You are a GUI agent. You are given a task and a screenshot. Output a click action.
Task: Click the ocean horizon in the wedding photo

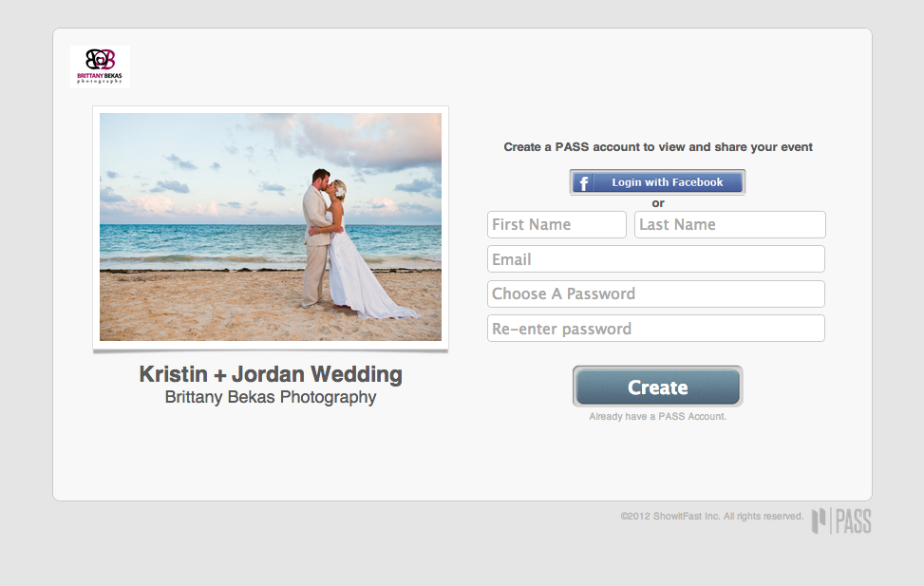[190, 226]
